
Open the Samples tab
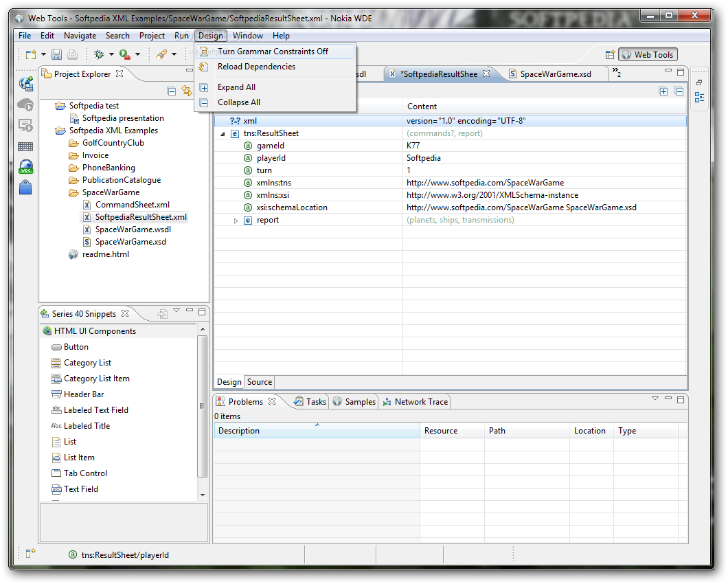pyautogui.click(x=354, y=402)
